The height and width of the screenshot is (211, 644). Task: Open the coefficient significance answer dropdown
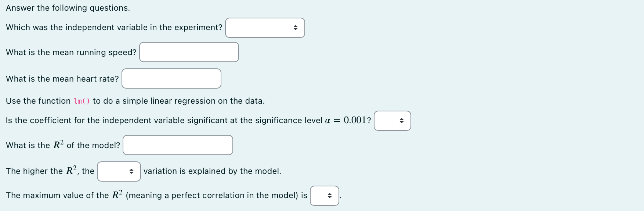[392, 121]
